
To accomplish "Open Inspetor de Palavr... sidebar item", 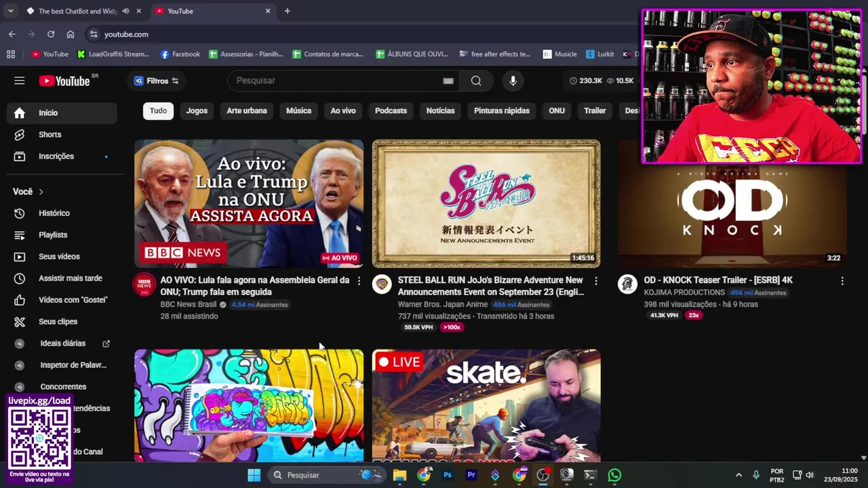I will click(x=62, y=365).
